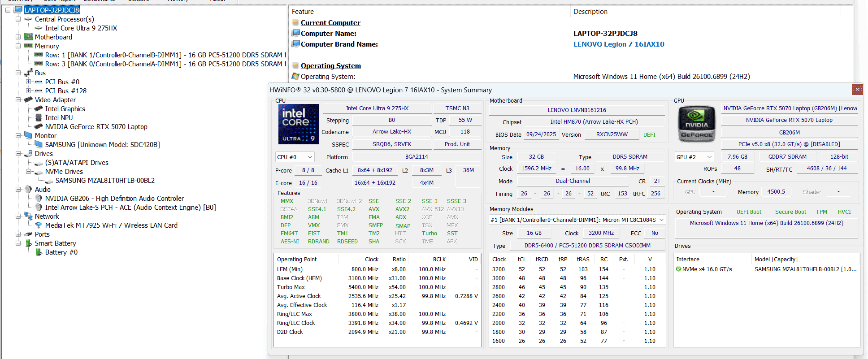
Task: Collapse the Video Adapter tree node
Action: point(18,100)
